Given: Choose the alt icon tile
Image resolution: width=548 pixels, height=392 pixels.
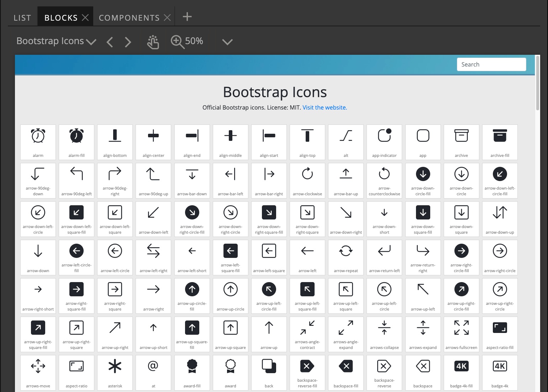Looking at the screenshot, I should (346, 142).
